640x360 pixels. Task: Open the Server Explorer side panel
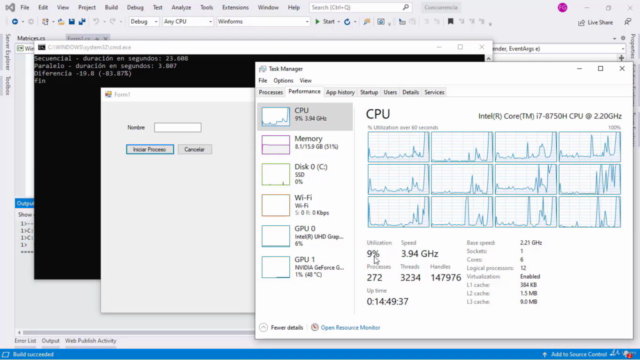point(8,52)
